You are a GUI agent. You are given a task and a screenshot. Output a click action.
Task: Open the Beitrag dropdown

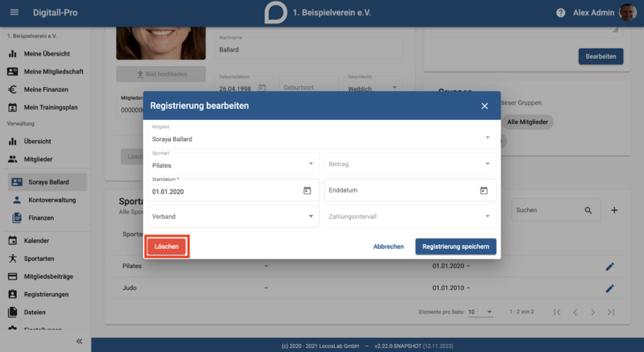click(x=410, y=164)
